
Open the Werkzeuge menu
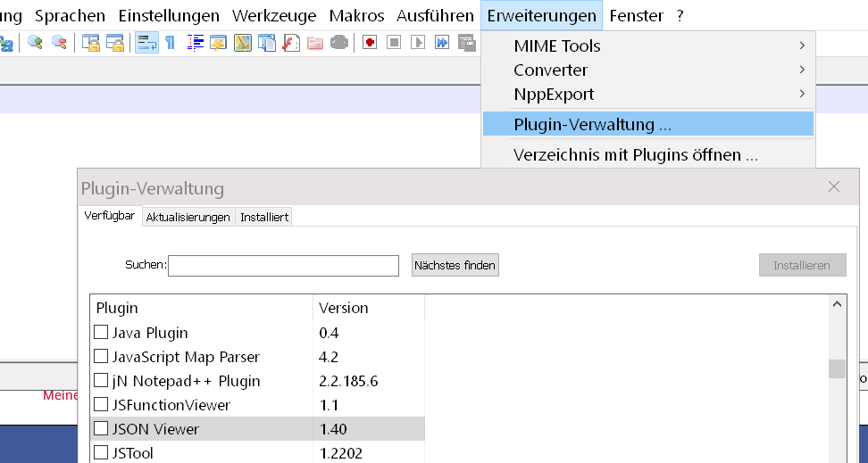(x=274, y=15)
